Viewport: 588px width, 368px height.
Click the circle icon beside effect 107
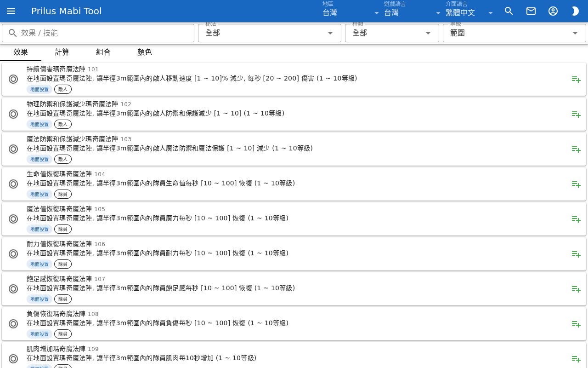[x=13, y=289]
